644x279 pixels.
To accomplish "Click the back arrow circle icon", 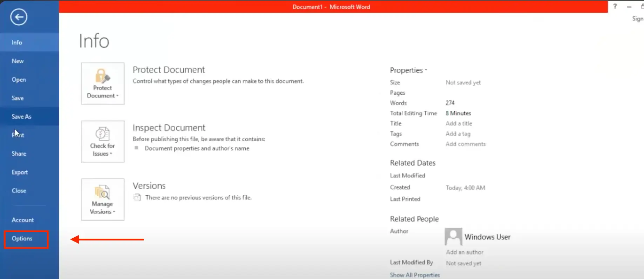I will pos(19,17).
